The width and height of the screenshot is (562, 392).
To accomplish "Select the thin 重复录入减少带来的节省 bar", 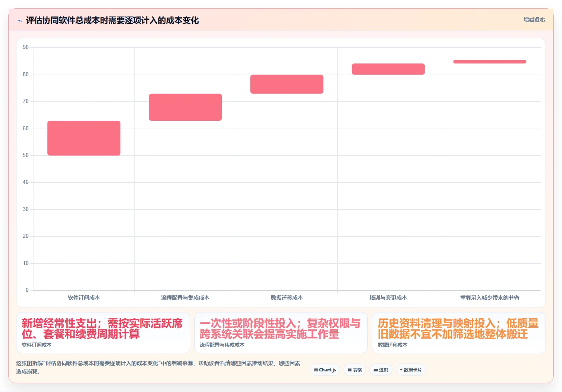I will pos(489,62).
